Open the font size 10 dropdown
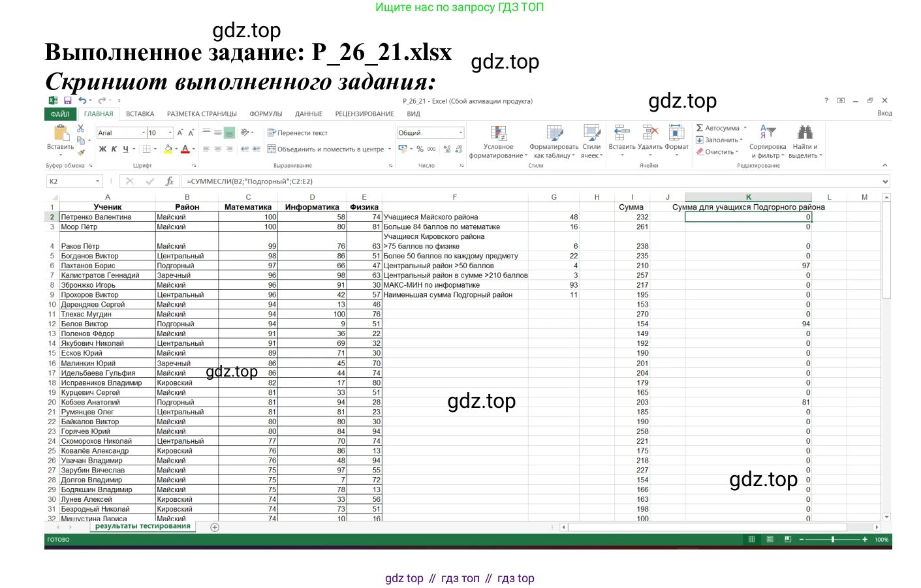Screen dimensions: 921x588 point(170,132)
